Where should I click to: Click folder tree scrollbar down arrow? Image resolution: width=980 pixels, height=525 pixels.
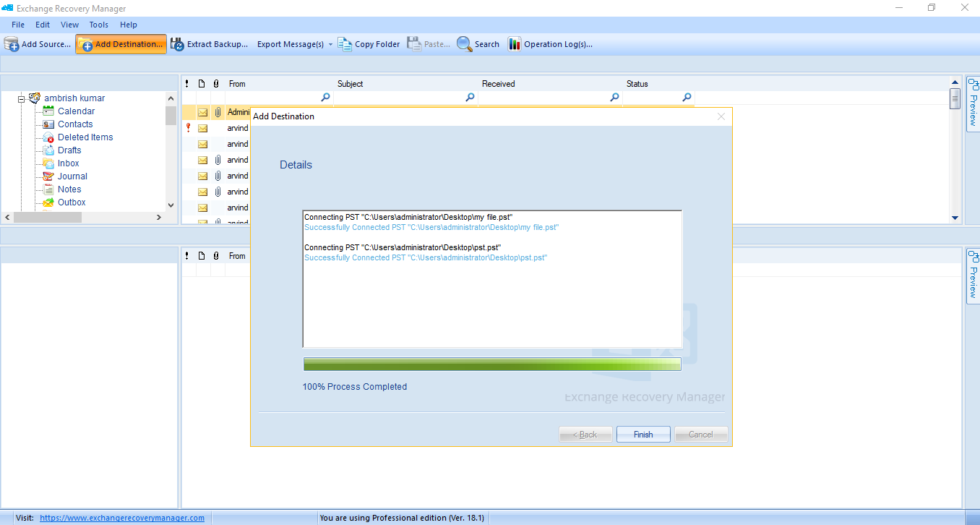(x=171, y=205)
